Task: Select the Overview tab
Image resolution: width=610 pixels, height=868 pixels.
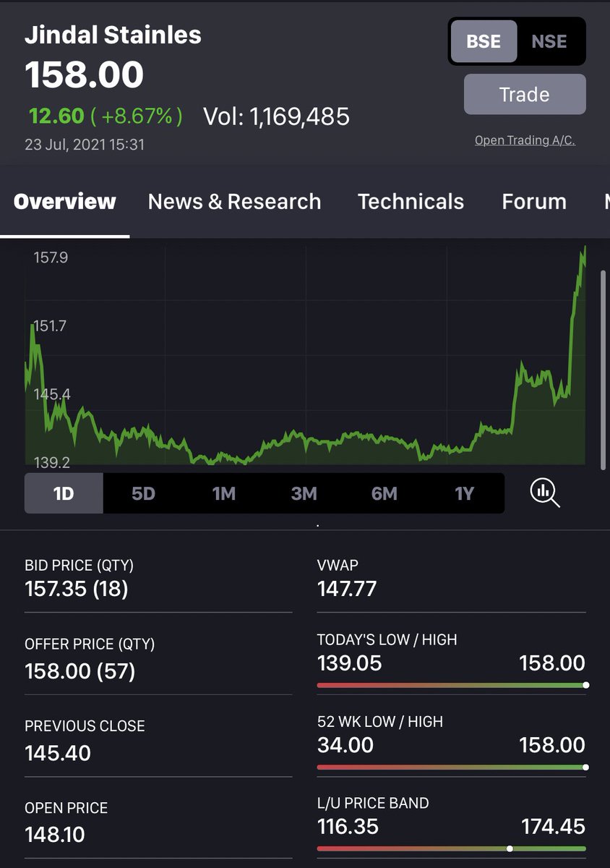Action: pyautogui.click(x=64, y=201)
